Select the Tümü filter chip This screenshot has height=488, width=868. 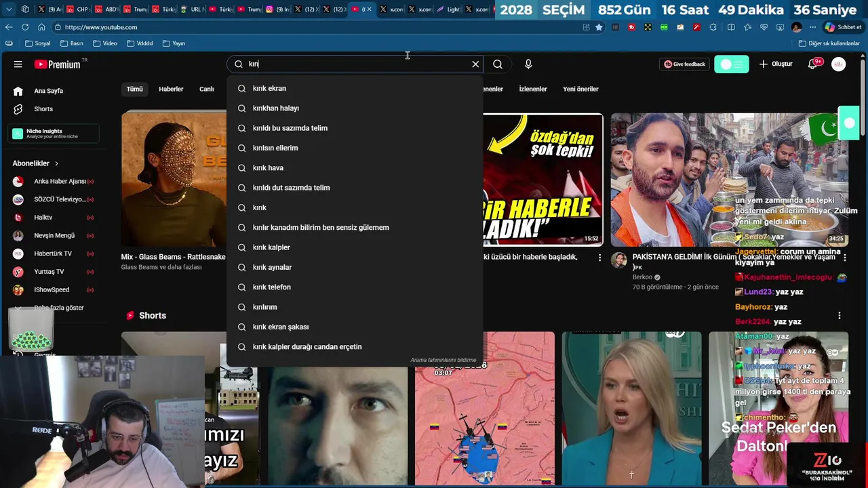point(135,89)
